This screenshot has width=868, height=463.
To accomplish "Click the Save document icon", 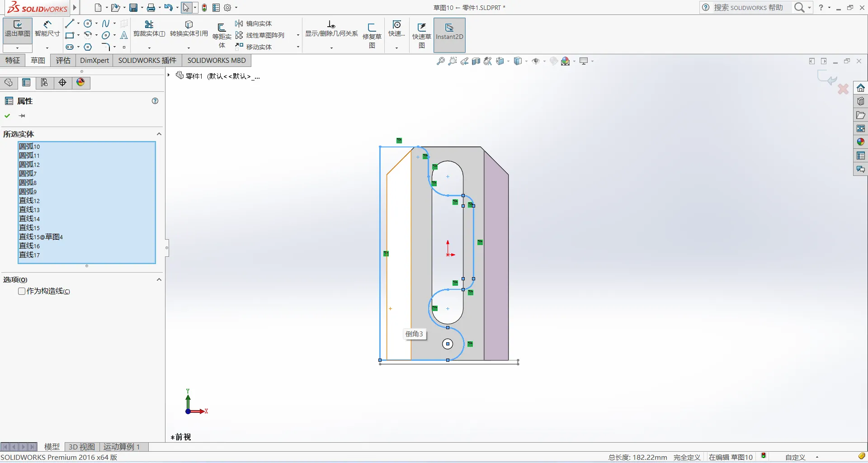I will (133, 8).
